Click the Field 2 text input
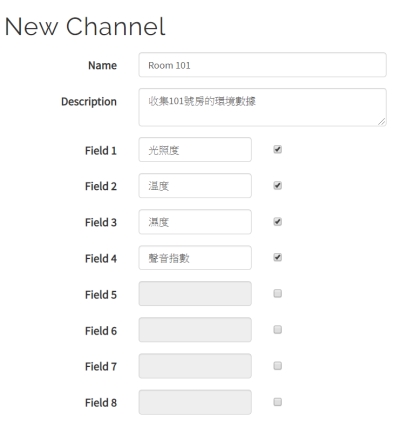394x421 pixels. tap(195, 186)
